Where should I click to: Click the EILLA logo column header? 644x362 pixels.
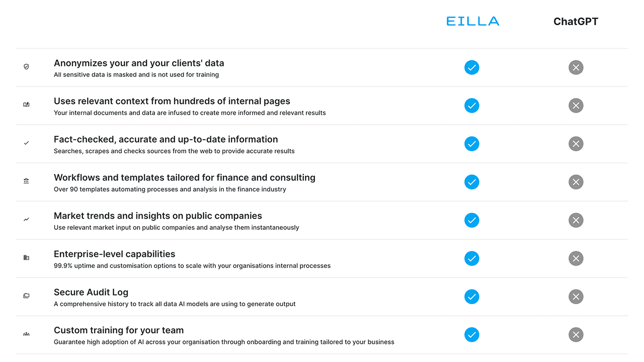pyautogui.click(x=472, y=21)
